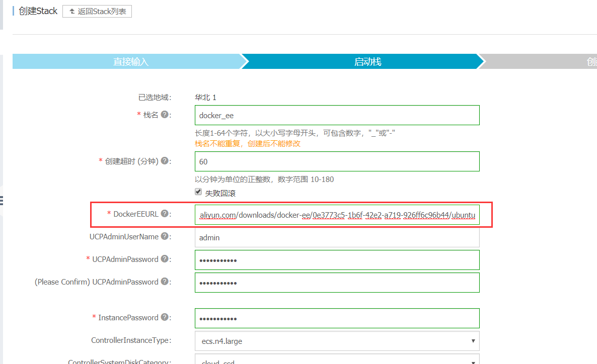Focus the 创建超时 field containing 60
The image size is (597, 364).
pos(337,162)
